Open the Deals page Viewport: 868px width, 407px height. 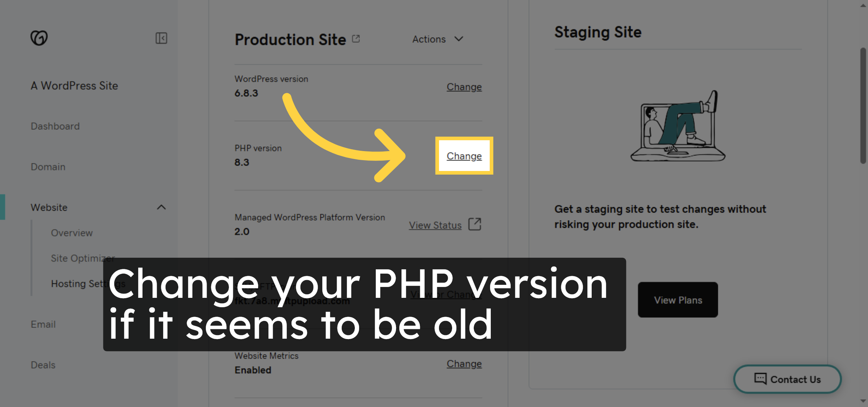43,365
